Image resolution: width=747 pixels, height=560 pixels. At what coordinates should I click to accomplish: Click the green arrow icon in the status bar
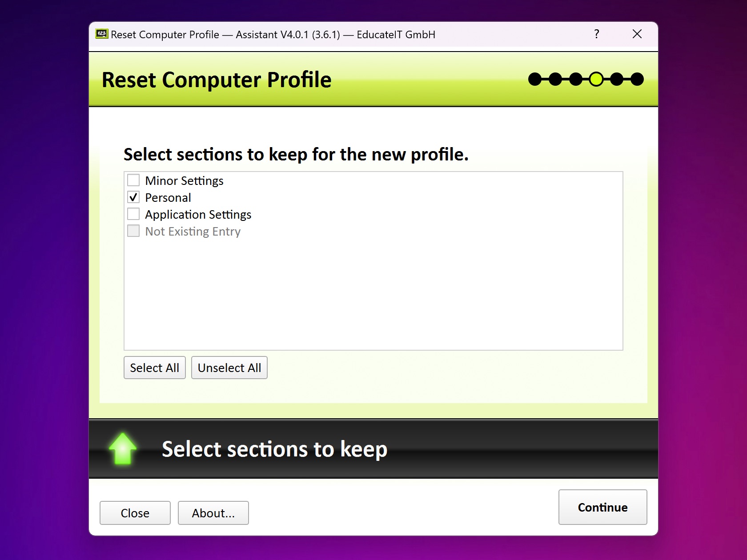point(122,449)
